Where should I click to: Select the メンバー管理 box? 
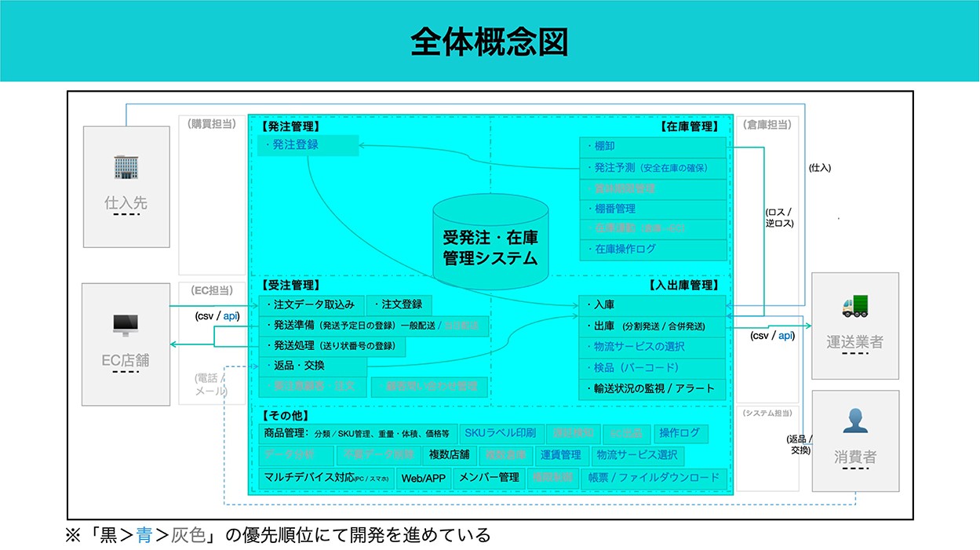[488, 478]
